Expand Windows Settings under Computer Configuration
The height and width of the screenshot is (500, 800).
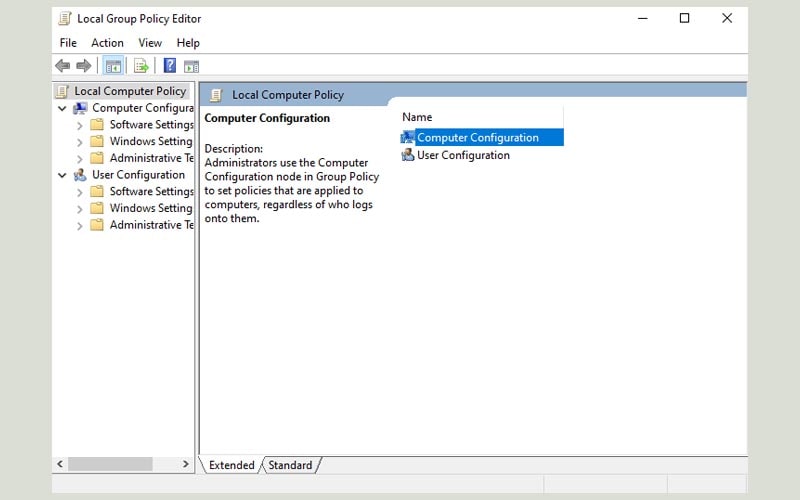pyautogui.click(x=80, y=142)
